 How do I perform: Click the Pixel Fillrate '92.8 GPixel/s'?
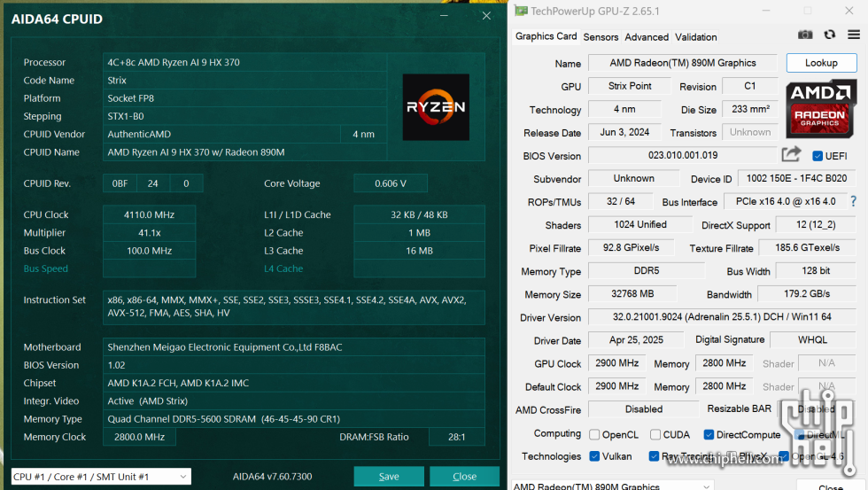631,247
